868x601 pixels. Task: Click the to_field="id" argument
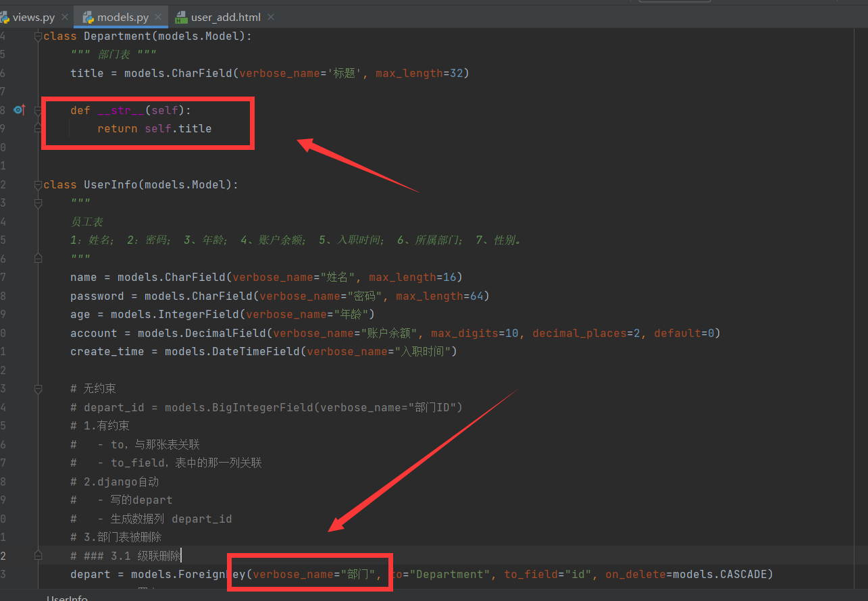(x=548, y=575)
